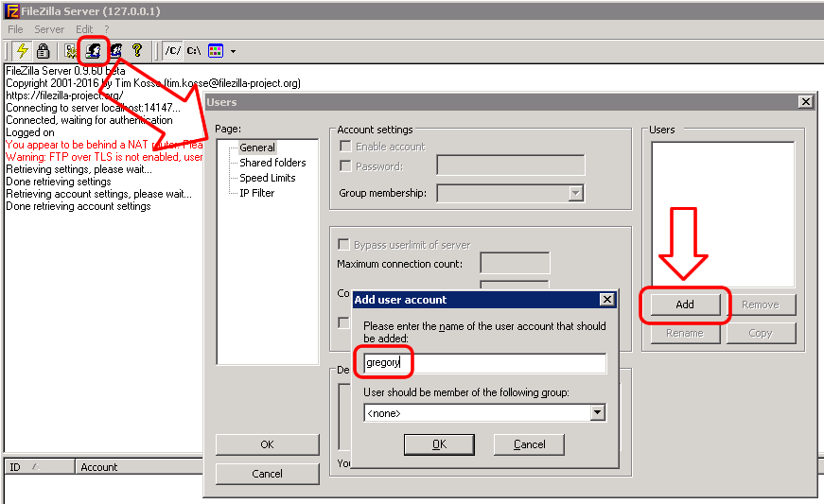Click 'Connecting to server localhost:14147' log line
Viewport: 824px width, 504px height.
coord(93,108)
